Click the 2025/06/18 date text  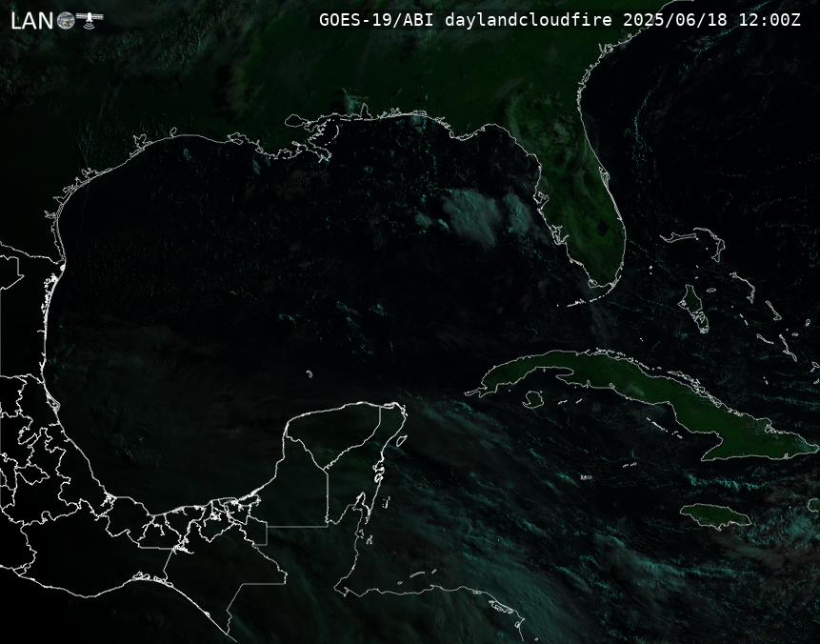(x=675, y=20)
